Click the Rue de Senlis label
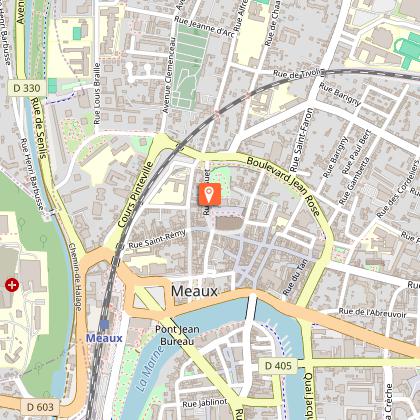This screenshot has height=420, width=420. (x=39, y=128)
